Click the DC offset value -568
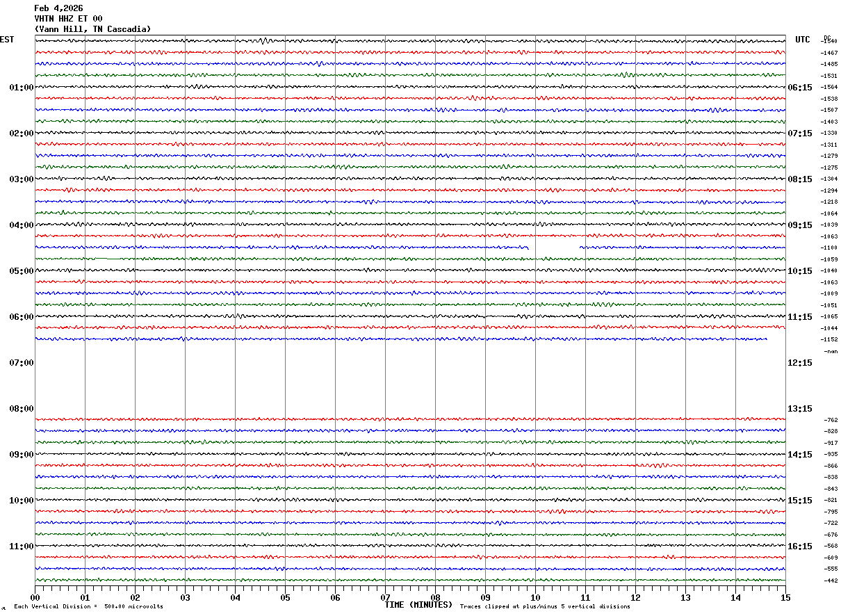 831,546
